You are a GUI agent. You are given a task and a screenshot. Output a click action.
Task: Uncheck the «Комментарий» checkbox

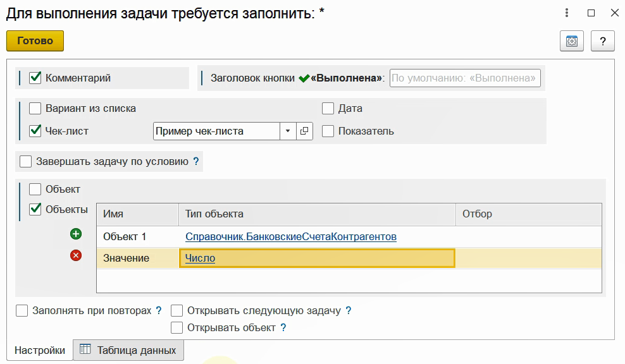coord(35,78)
